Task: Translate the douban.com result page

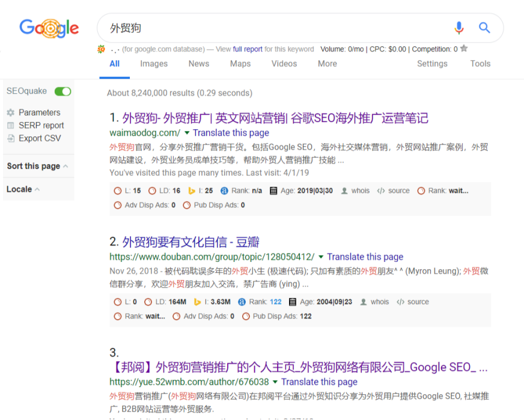Action: tap(365, 257)
